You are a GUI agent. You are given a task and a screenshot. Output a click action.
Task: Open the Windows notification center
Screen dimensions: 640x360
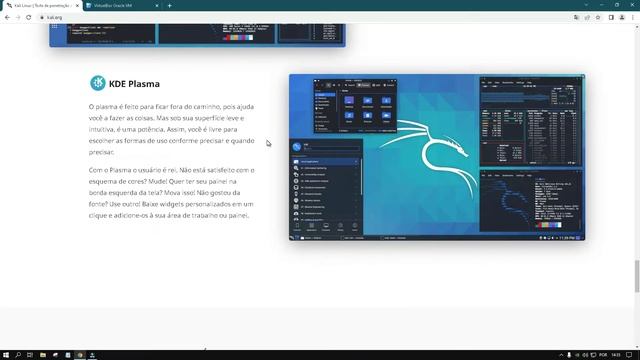(629, 355)
